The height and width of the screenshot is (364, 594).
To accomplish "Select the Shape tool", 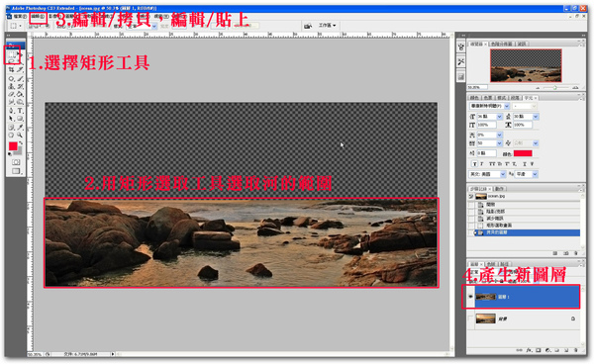I will tap(20, 119).
